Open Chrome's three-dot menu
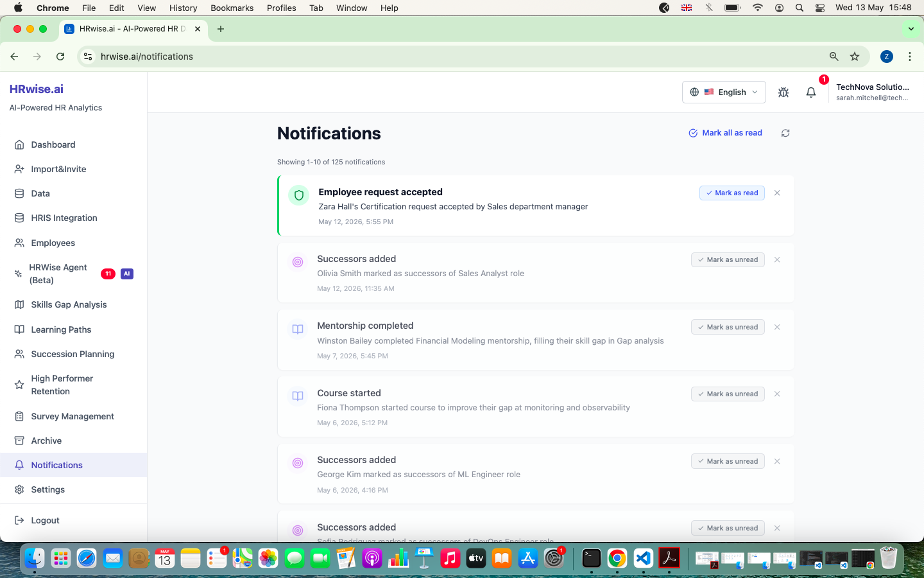The width and height of the screenshot is (924, 578). pos(910,57)
